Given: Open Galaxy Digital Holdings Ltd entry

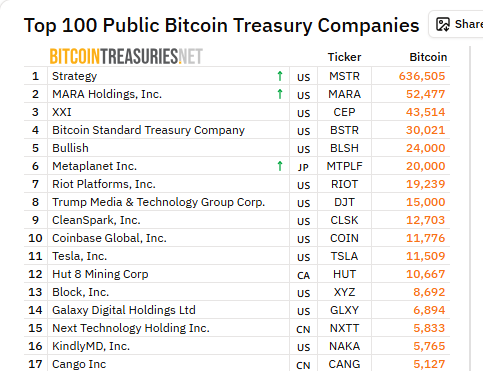Looking at the screenshot, I should point(124,310).
